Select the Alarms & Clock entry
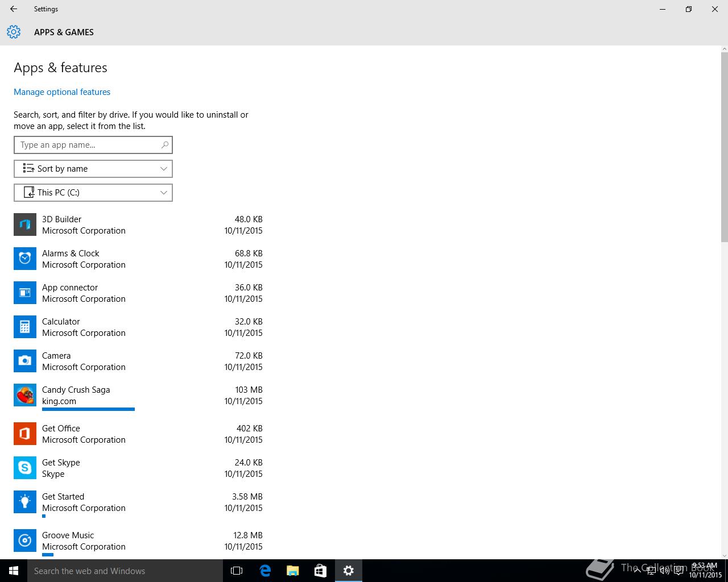 (138, 259)
